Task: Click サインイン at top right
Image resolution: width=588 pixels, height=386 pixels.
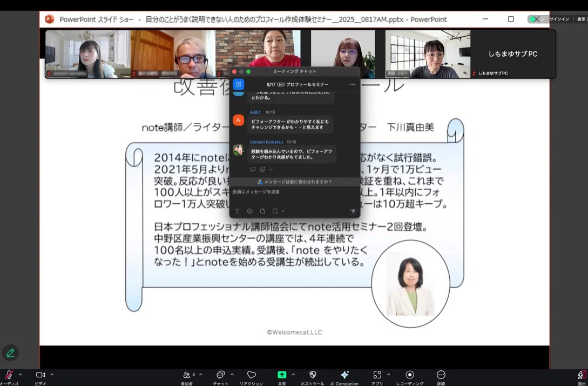Action: [x=559, y=19]
